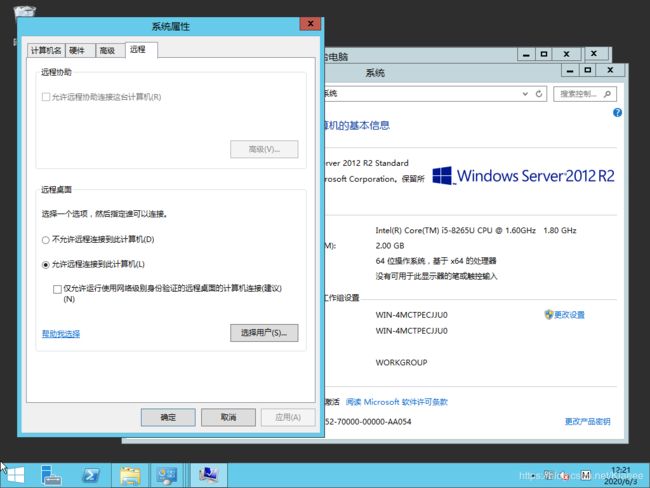650x488 pixels.
Task: Expand the address bar history dropdown
Action: (x=525, y=94)
